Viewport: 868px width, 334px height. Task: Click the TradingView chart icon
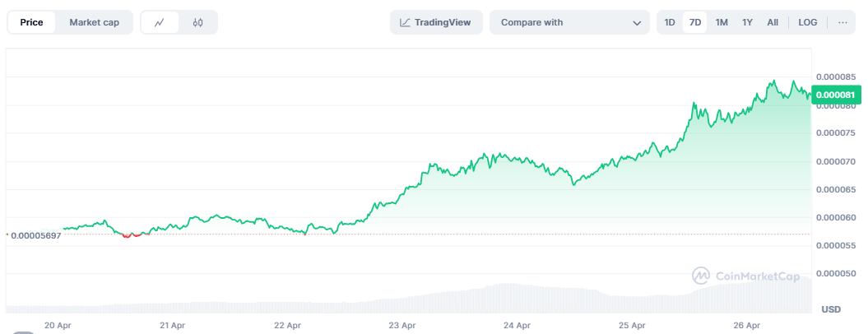[x=405, y=22]
